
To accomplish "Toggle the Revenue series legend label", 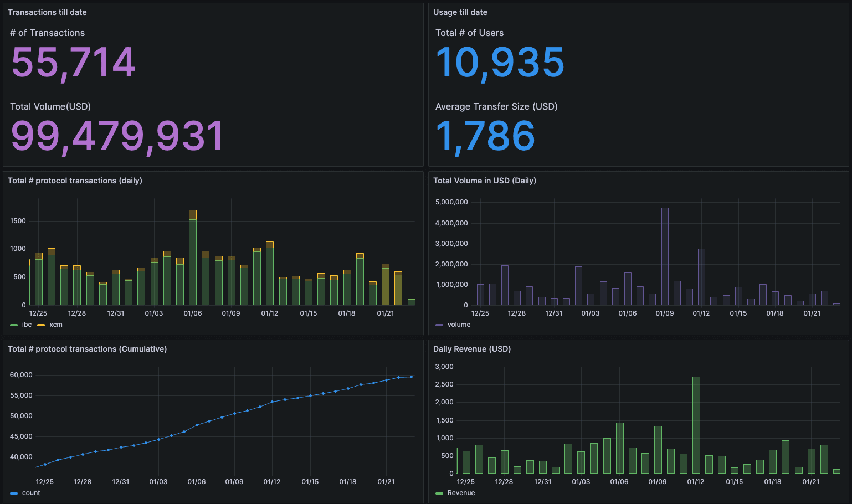I will pos(461,493).
